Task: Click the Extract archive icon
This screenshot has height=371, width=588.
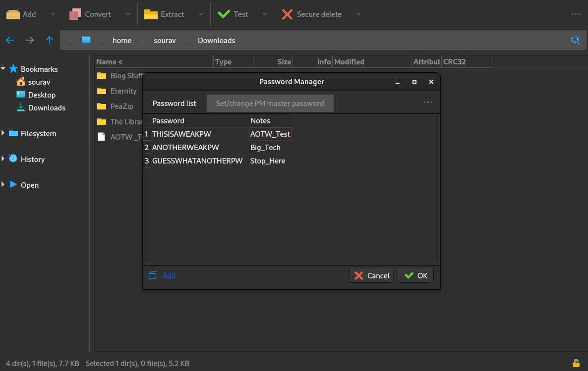Action: click(151, 14)
